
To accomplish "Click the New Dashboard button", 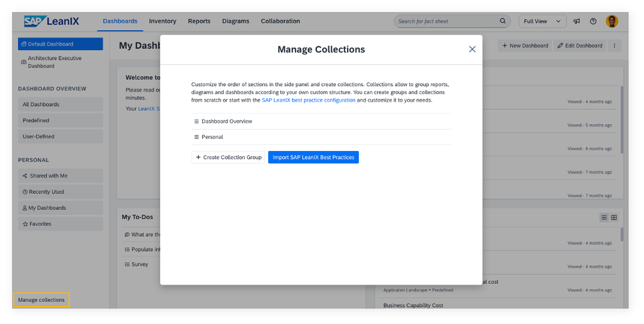I will pos(525,45).
